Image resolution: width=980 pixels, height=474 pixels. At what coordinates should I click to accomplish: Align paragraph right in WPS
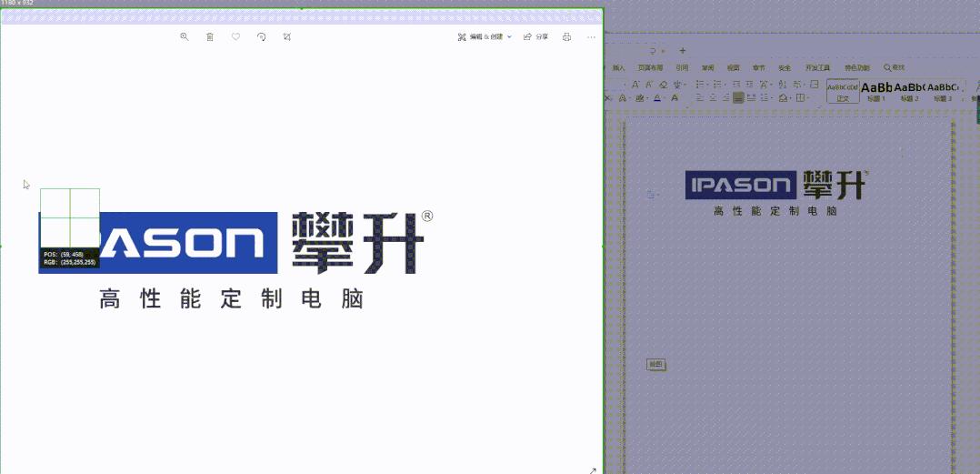[726, 97]
